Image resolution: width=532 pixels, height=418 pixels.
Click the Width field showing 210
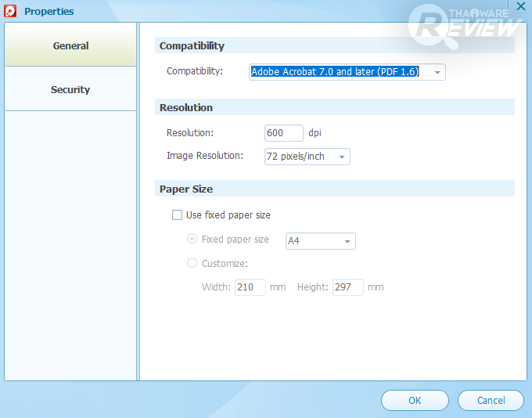[x=250, y=287]
